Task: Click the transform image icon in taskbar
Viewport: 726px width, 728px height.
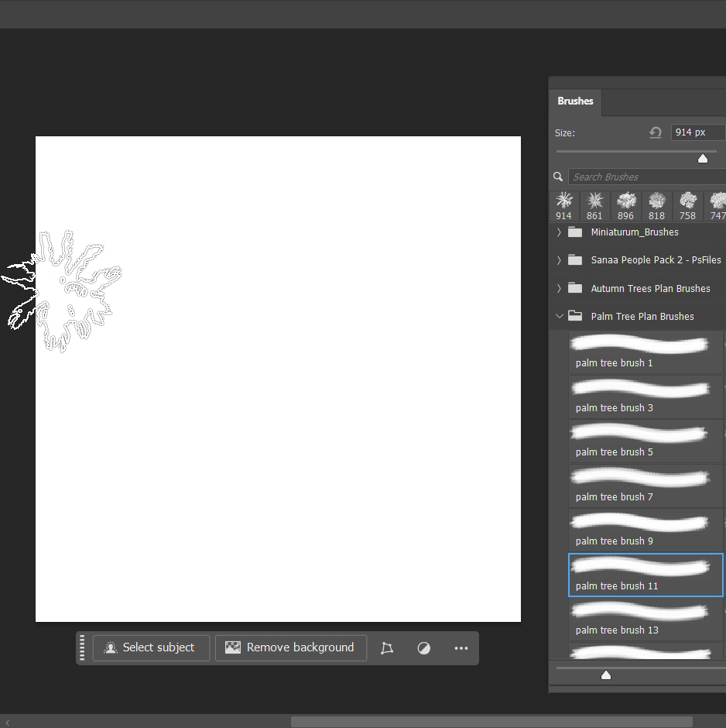Action: click(387, 648)
